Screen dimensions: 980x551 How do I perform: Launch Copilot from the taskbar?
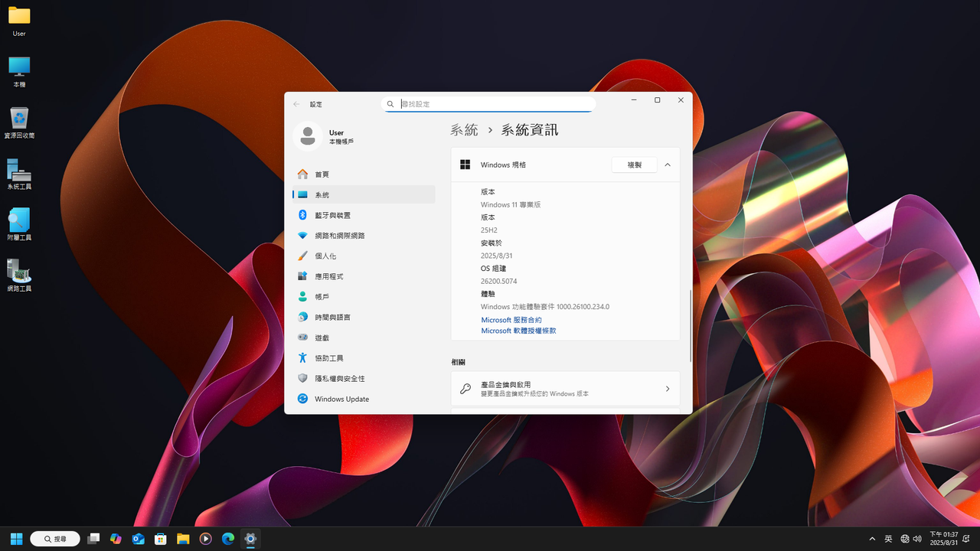(x=116, y=539)
